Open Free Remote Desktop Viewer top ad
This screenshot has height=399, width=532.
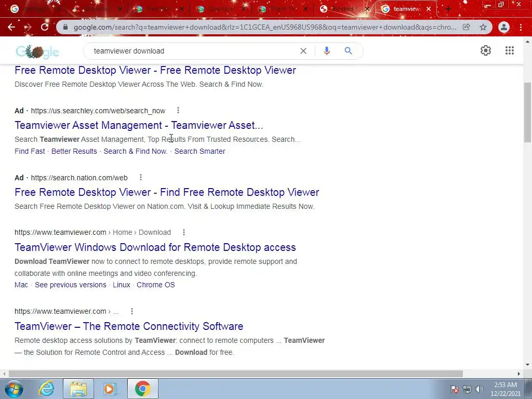155,70
